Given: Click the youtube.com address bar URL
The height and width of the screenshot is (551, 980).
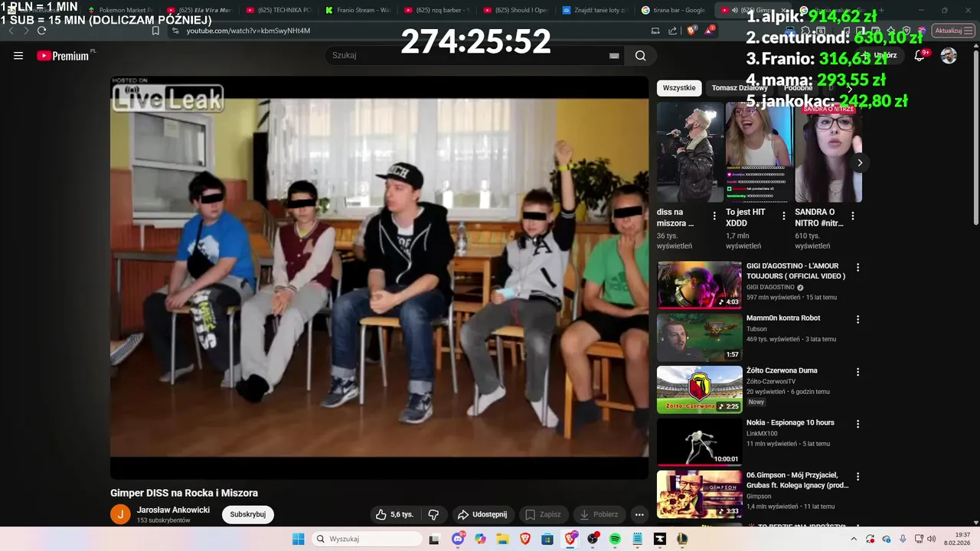Looking at the screenshot, I should (x=248, y=31).
